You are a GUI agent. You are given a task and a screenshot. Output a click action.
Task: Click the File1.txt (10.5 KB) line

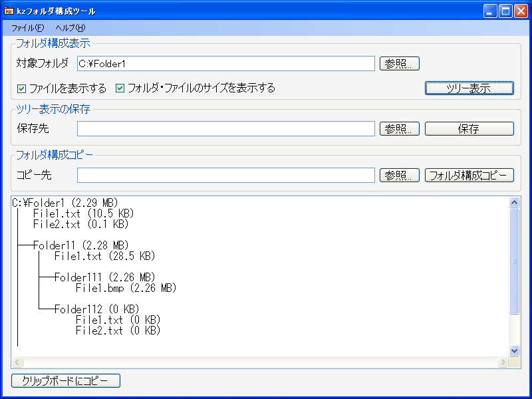[x=84, y=213]
